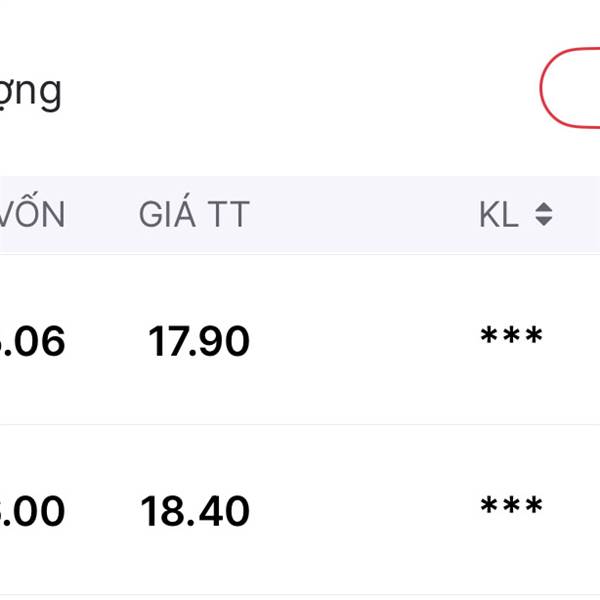Reveal hidden *** volume in 18.40 row
This screenshot has width=600, height=600.
pos(512,504)
